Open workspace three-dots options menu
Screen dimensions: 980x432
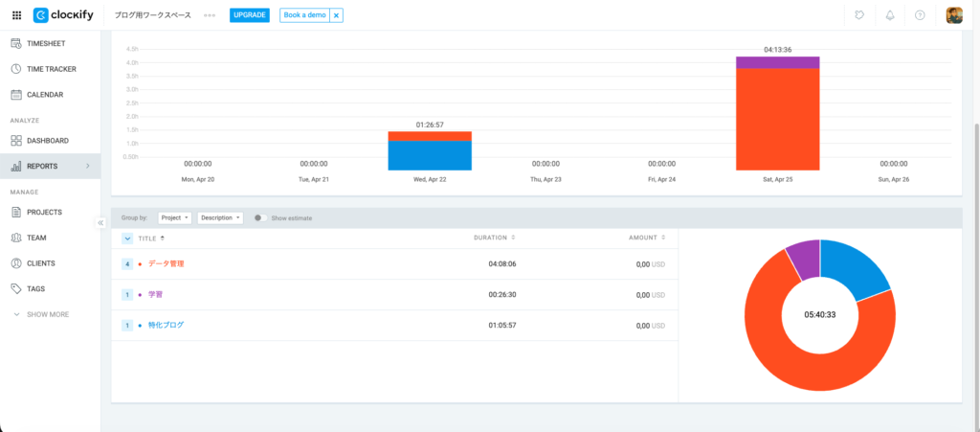click(x=210, y=16)
